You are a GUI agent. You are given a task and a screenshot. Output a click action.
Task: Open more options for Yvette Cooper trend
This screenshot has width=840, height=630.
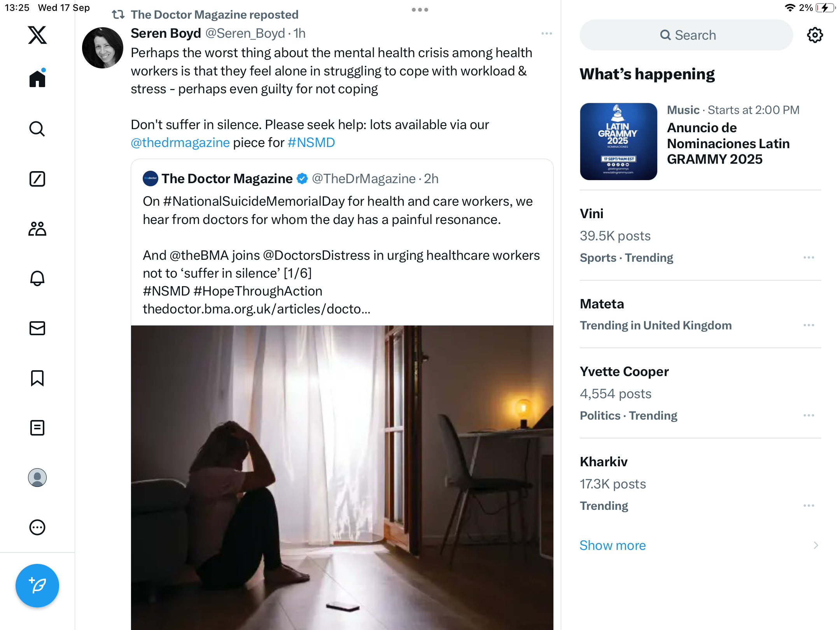(x=809, y=415)
